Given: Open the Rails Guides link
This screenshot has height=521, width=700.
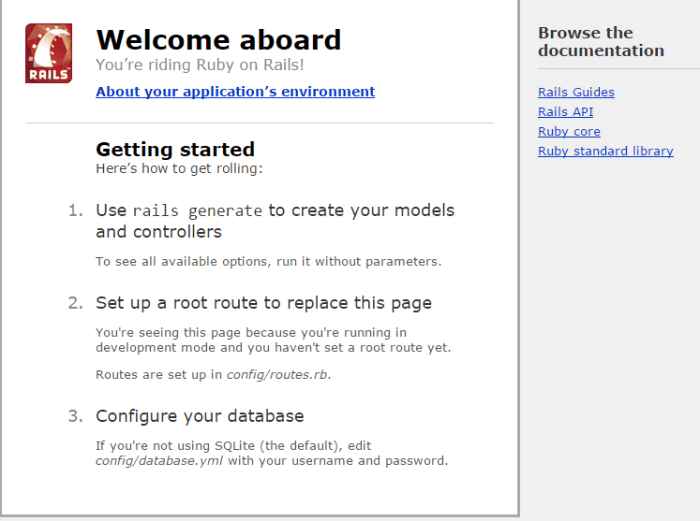Looking at the screenshot, I should (x=576, y=92).
